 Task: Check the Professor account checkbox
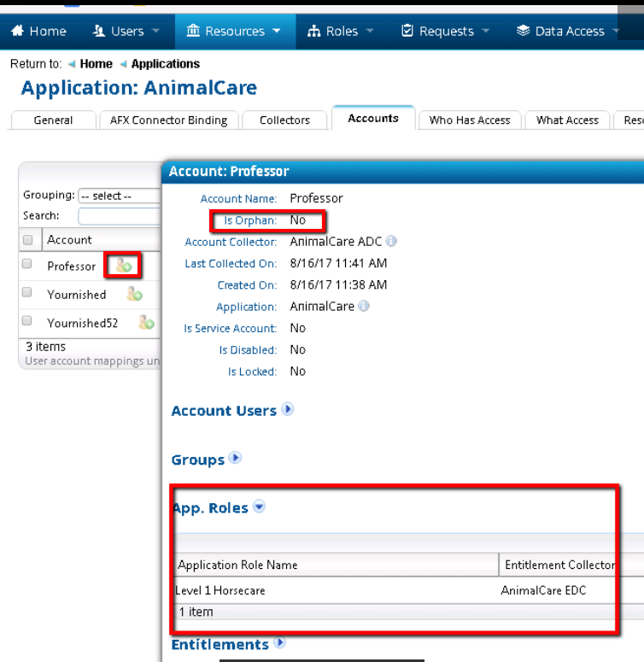point(27,264)
